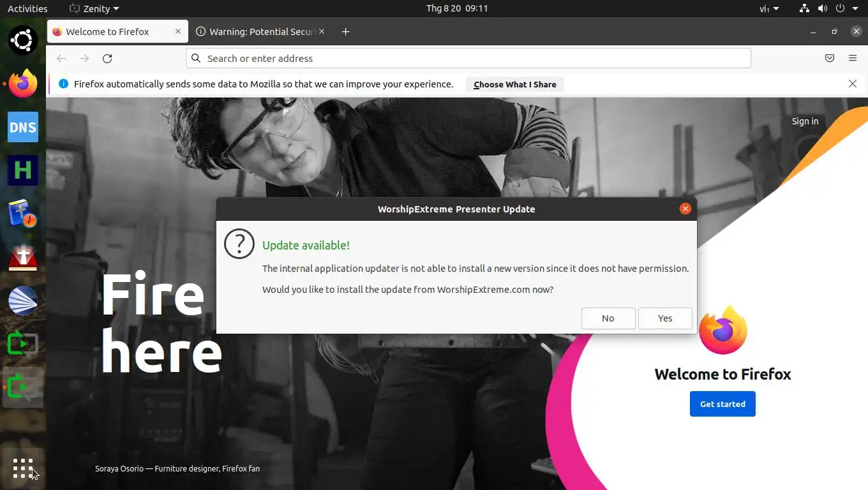Close the Warning: Potential Security tab
The image size is (868, 490).
click(322, 31)
